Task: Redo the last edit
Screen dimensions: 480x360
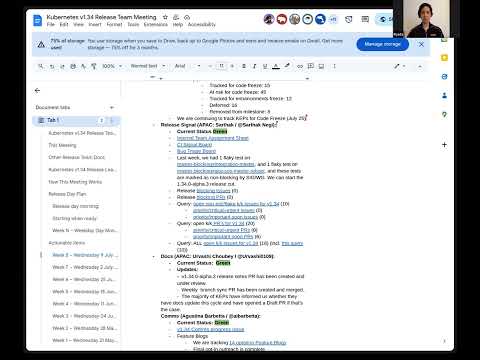Action: coord(62,66)
